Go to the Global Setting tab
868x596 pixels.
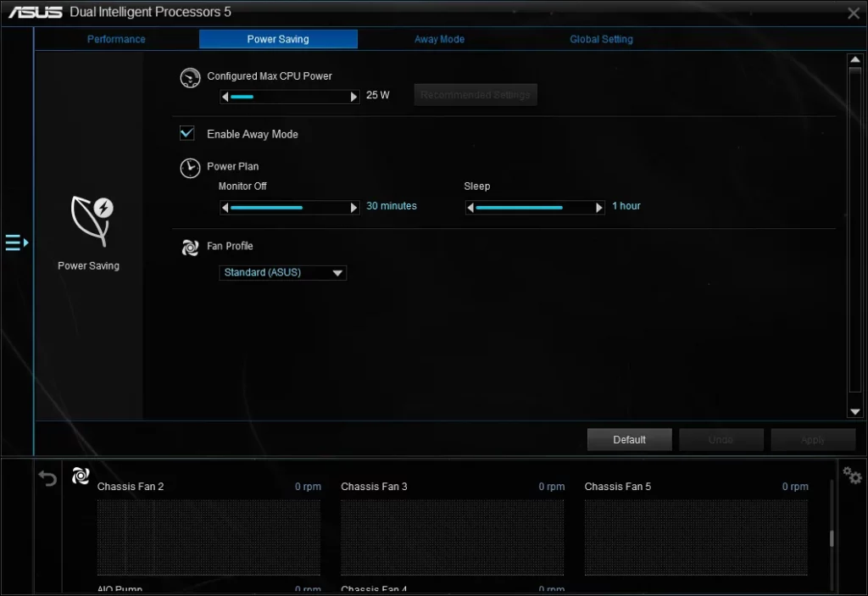(x=601, y=39)
